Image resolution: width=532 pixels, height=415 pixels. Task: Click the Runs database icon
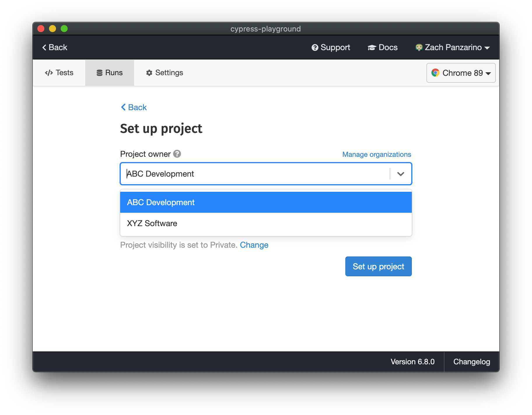click(x=99, y=73)
